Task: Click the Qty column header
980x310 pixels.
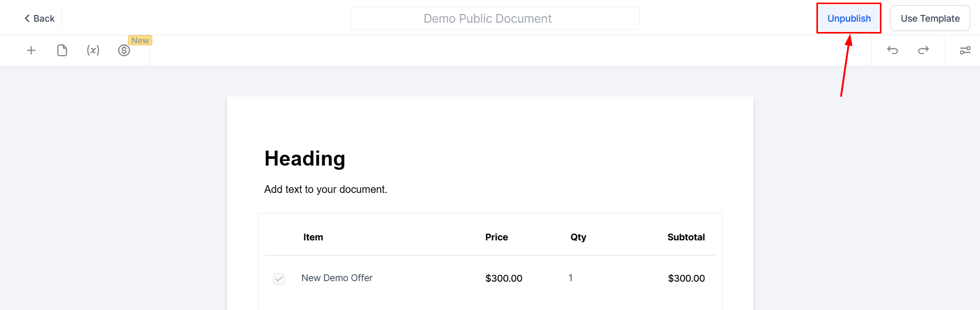Action: tap(578, 237)
